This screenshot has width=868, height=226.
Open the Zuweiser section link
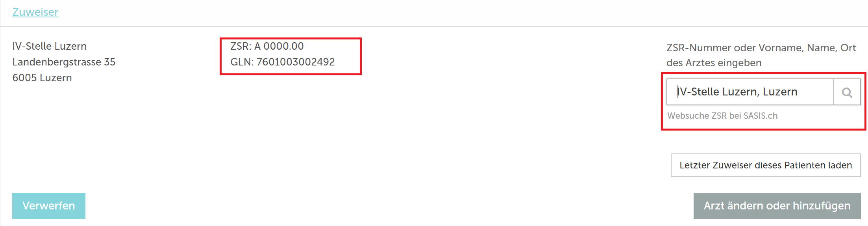(x=35, y=12)
